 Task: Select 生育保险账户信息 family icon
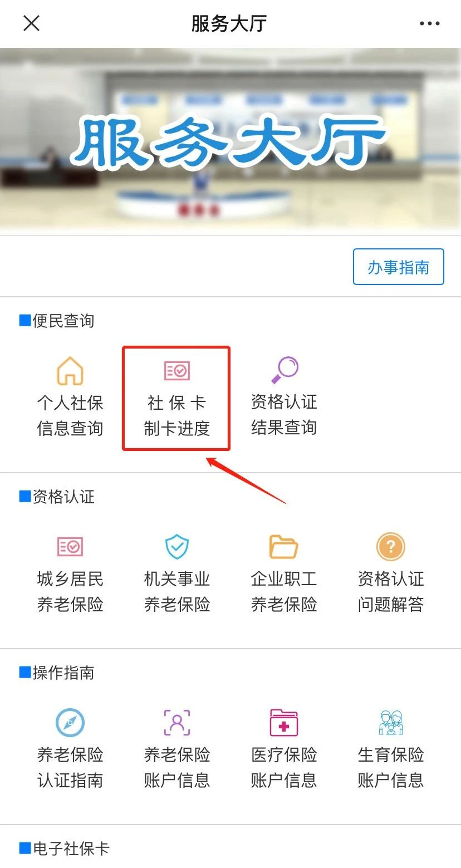coord(391,723)
